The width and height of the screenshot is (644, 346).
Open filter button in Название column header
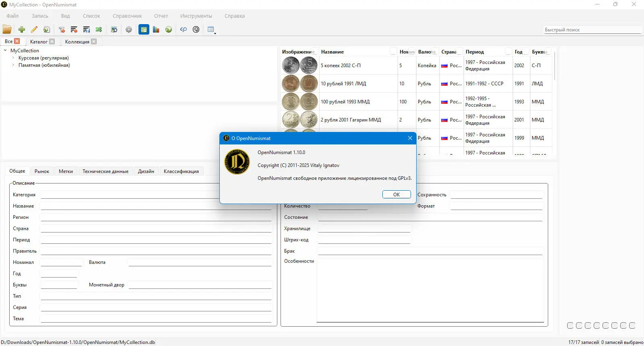click(x=393, y=51)
